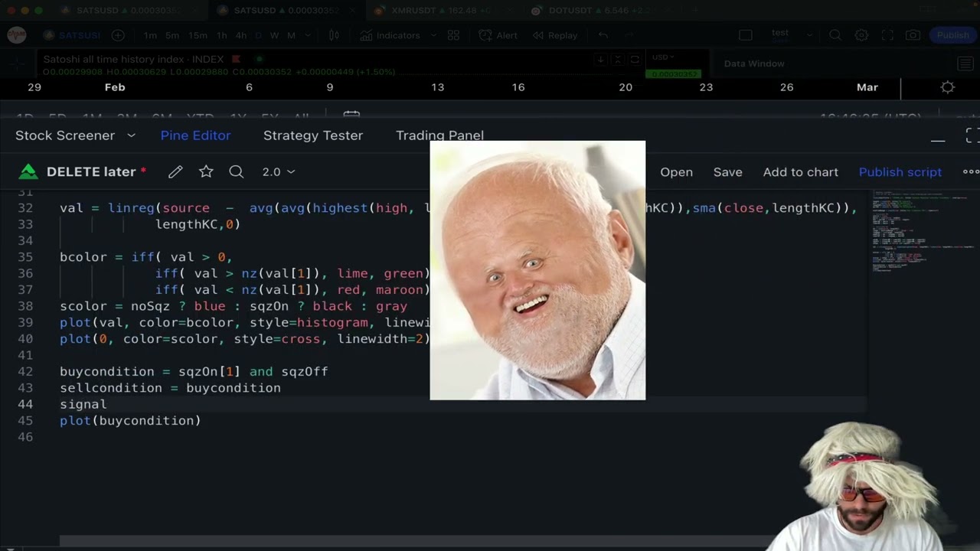This screenshot has height=551, width=980.
Task: Click the top toolbar search magnifier
Action: (835, 35)
